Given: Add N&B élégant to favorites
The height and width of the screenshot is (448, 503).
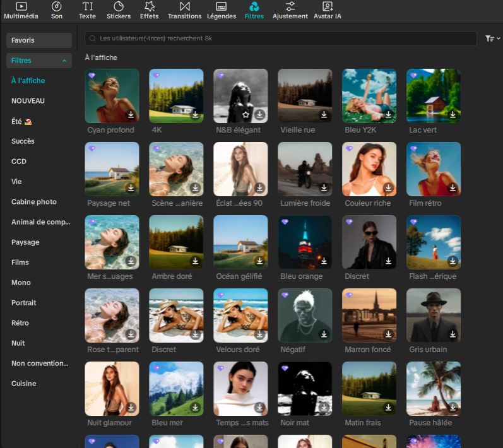Looking at the screenshot, I should 246,114.
